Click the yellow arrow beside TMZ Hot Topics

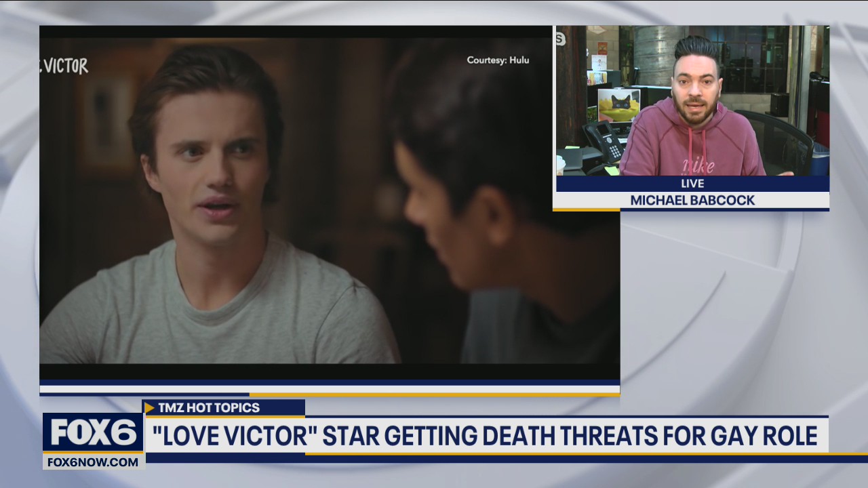pyautogui.click(x=149, y=408)
